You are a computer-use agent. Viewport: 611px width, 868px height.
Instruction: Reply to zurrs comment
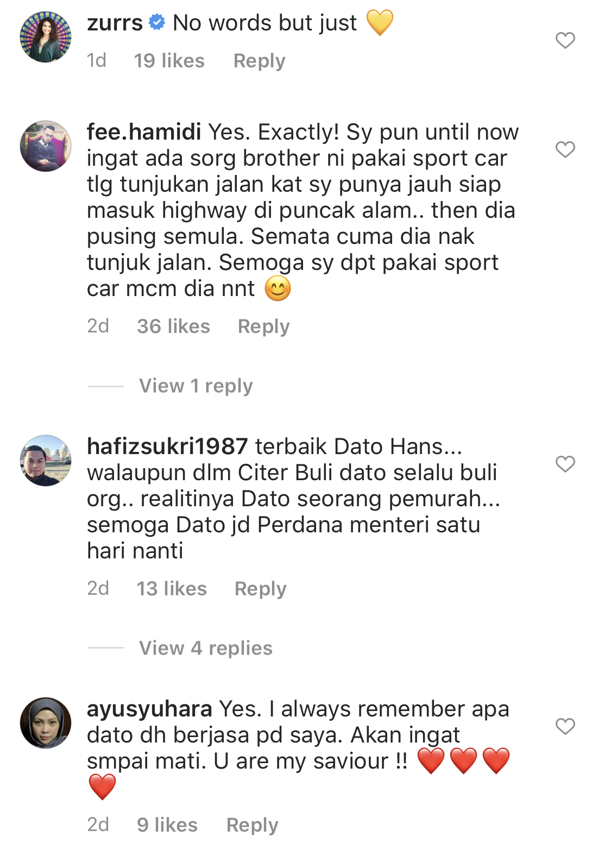[x=259, y=61]
